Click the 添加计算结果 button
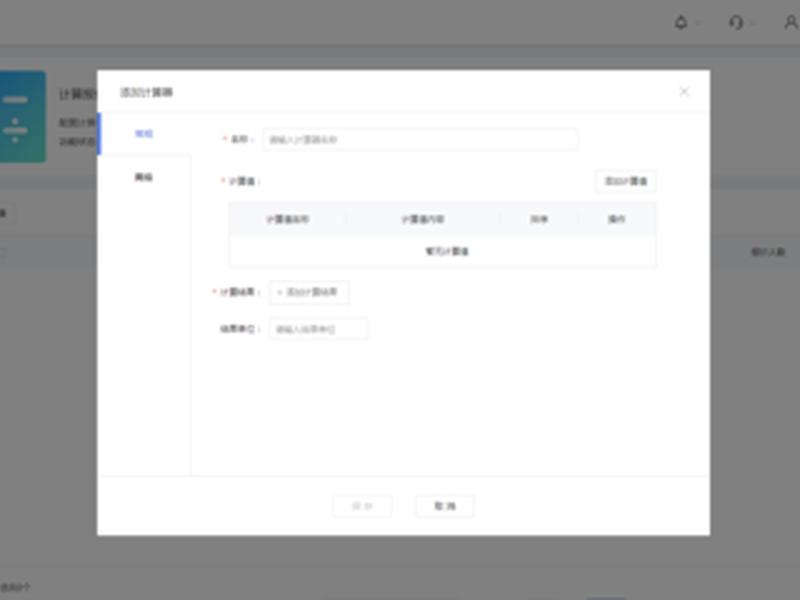 point(309,292)
